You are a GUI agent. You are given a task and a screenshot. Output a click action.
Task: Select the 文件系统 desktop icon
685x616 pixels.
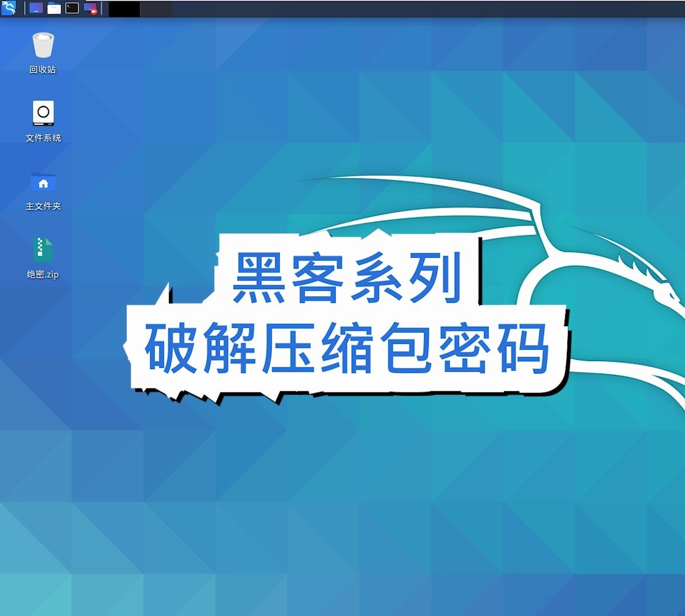43,113
